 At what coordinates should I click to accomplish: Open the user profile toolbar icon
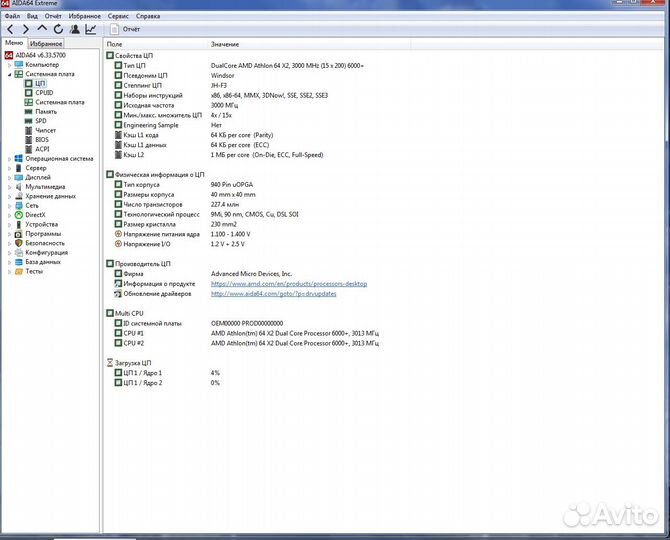pos(73,30)
